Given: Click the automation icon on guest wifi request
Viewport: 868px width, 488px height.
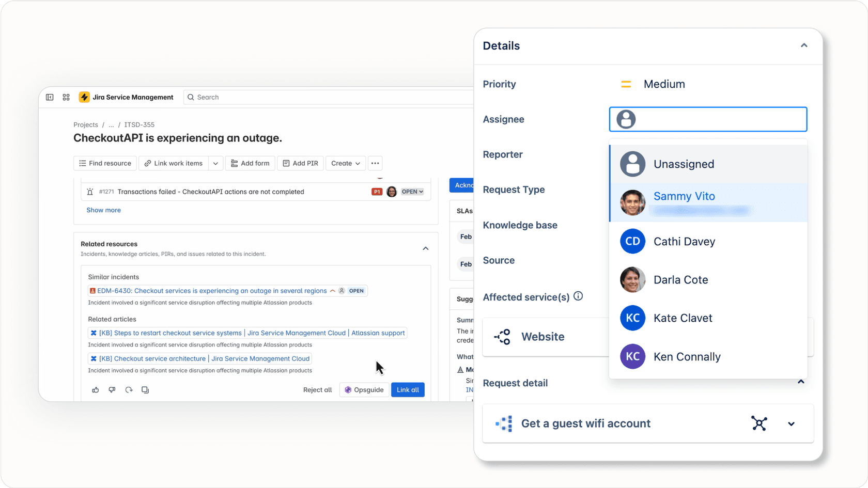Looking at the screenshot, I should (759, 423).
